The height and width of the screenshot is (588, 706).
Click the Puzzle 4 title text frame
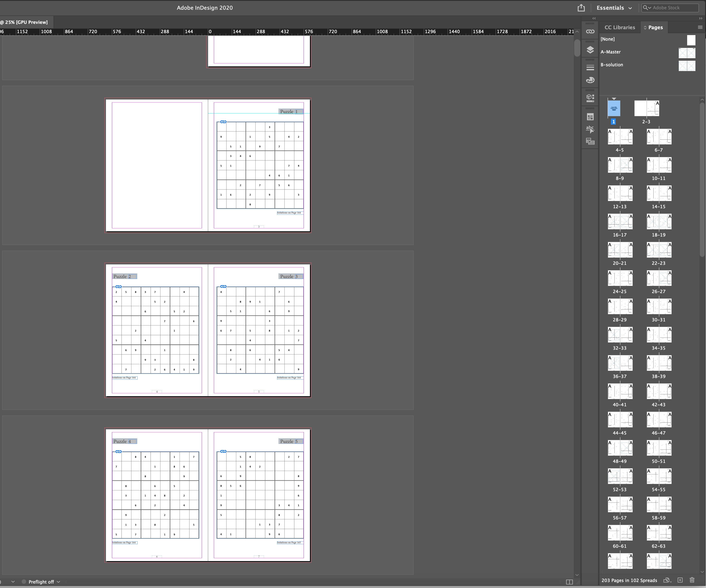(x=124, y=441)
